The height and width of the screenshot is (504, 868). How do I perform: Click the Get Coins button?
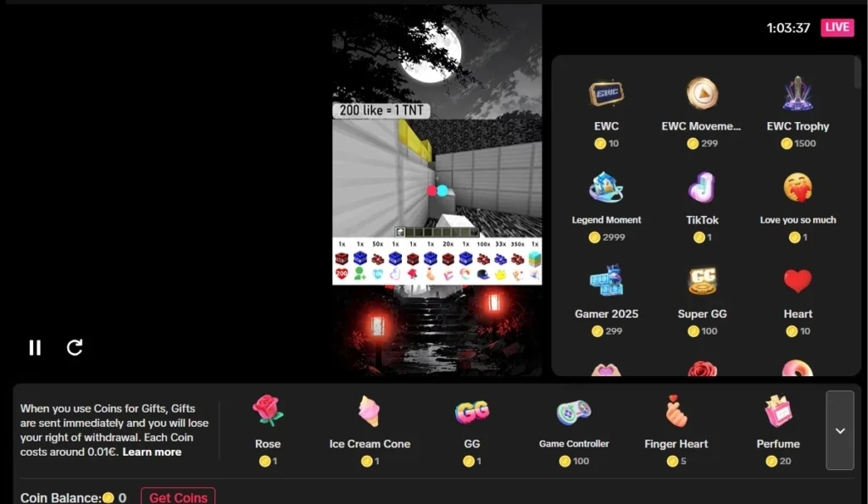178,497
